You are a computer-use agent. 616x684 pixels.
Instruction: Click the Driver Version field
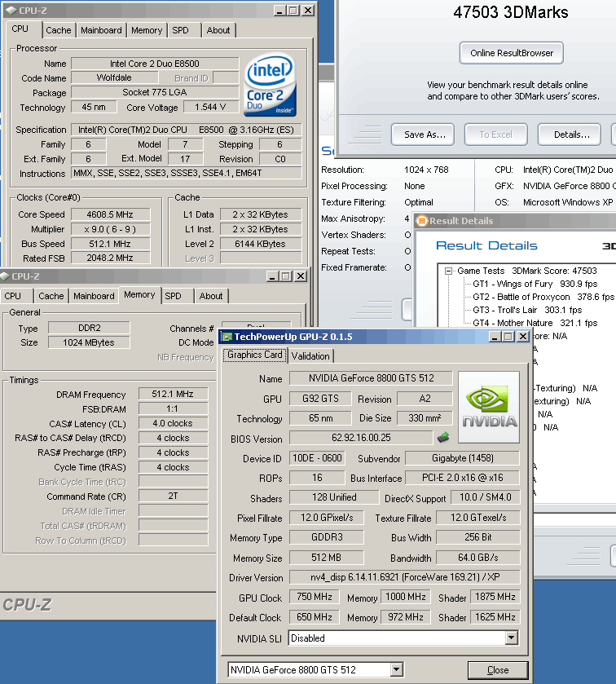(x=405, y=577)
